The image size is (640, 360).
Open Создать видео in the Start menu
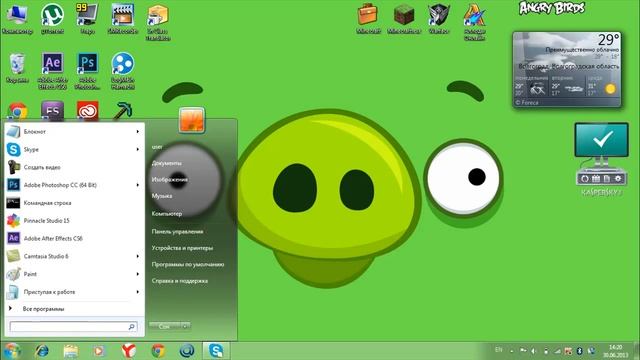(x=74, y=167)
